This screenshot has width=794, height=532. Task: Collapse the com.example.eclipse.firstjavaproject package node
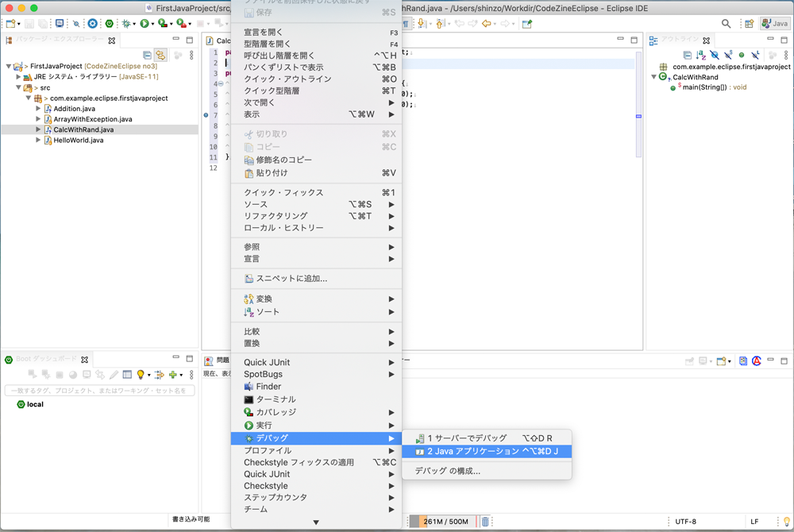click(x=29, y=98)
